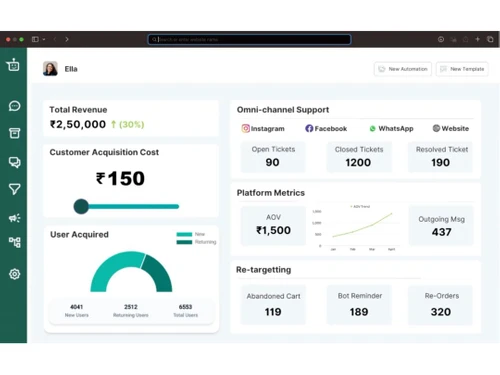
Task: Expand the sidebar toggle dropdown arrow
Action: click(44, 39)
